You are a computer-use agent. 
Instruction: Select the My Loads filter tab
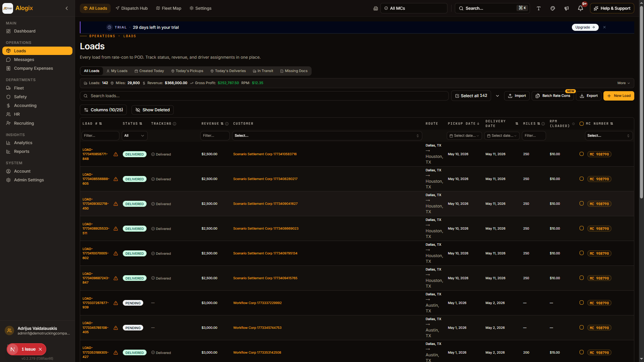pyautogui.click(x=117, y=71)
